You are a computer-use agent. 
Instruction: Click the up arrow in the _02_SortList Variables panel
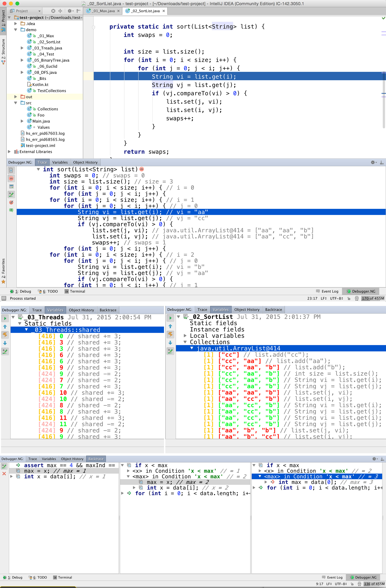pos(170,326)
